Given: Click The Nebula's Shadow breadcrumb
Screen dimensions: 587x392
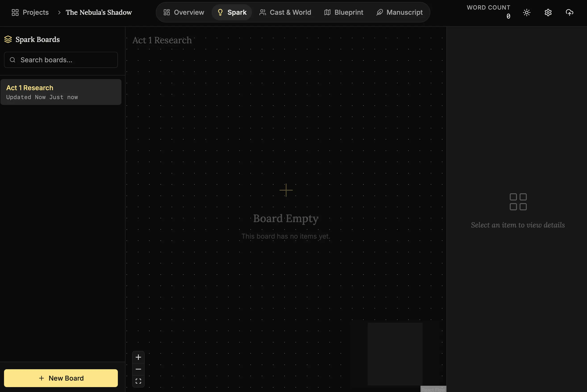Looking at the screenshot, I should pos(99,12).
